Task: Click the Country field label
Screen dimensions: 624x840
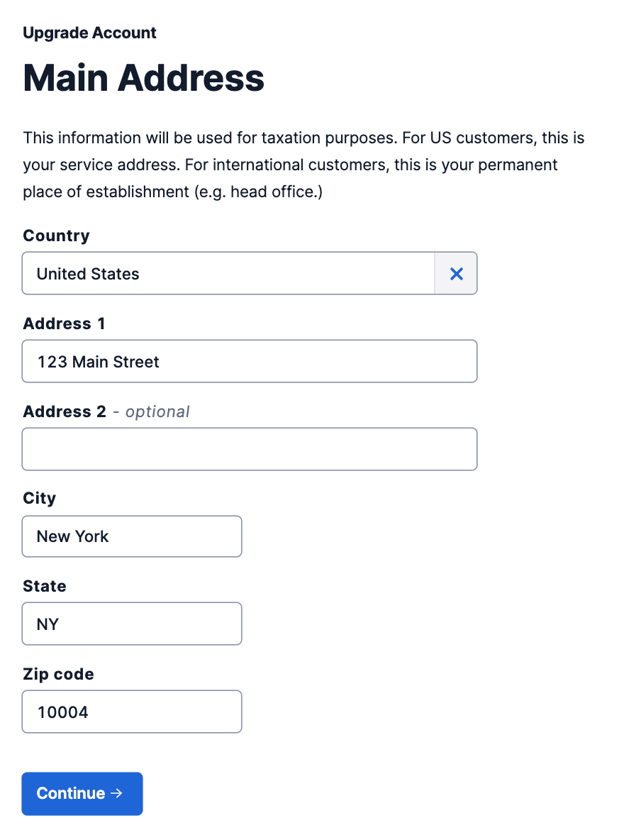Action: click(56, 236)
